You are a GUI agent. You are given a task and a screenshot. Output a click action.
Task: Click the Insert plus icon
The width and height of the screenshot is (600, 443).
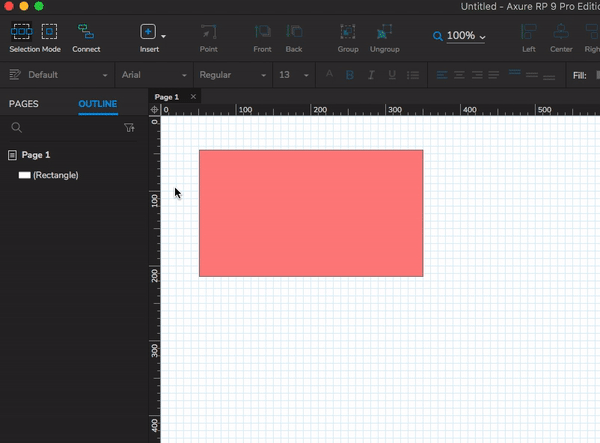pos(148,31)
